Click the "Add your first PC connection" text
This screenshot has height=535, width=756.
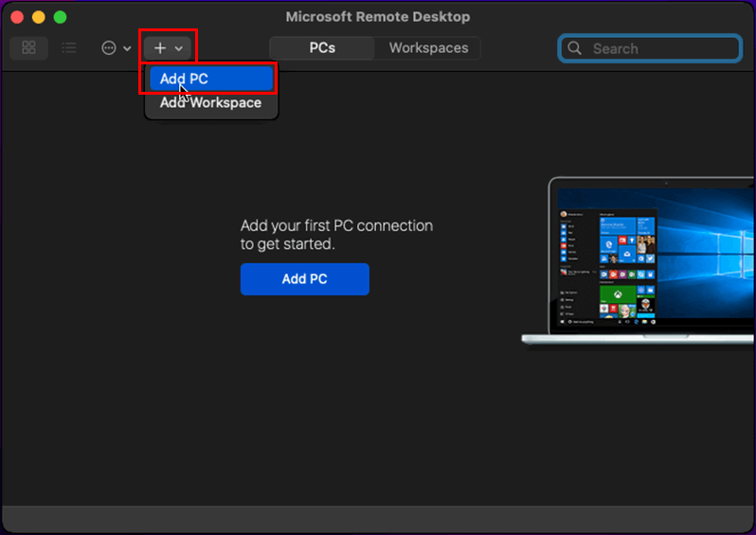coord(336,225)
